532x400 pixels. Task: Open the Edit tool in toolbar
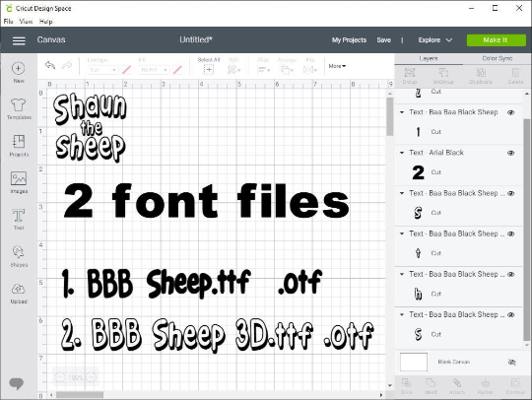233,70
